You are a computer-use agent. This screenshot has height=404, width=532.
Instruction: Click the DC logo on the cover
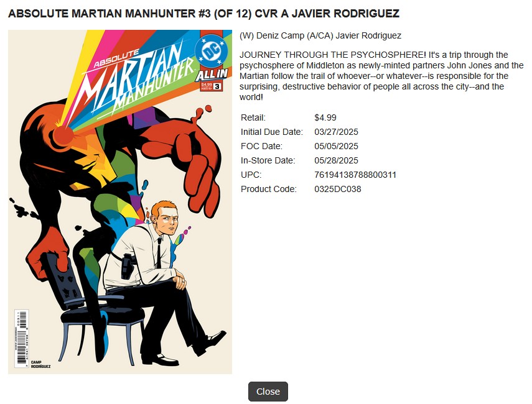pyautogui.click(x=210, y=52)
